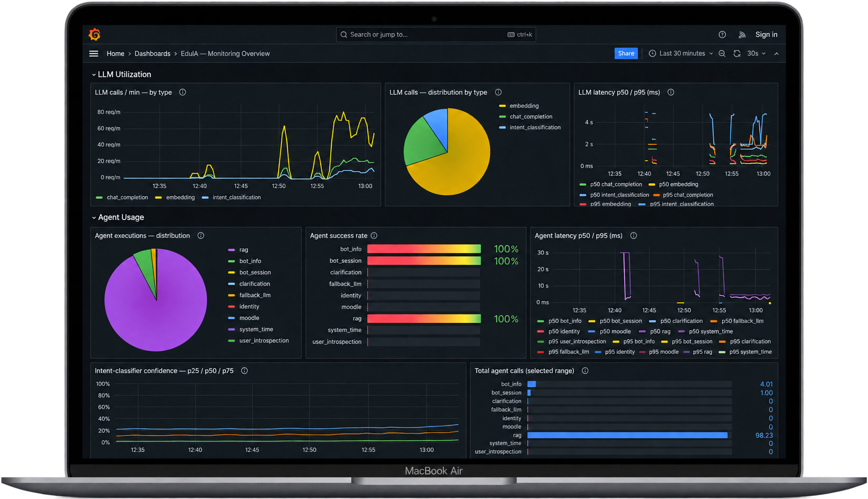
Task: Click info icon beside Agent latency p50 / p95
Action: tap(633, 236)
